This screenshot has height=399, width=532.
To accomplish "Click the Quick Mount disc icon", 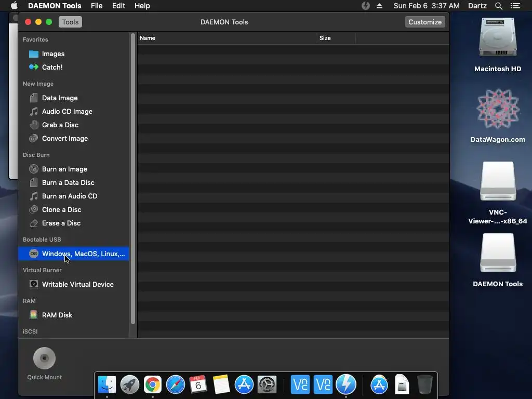I will click(45, 358).
